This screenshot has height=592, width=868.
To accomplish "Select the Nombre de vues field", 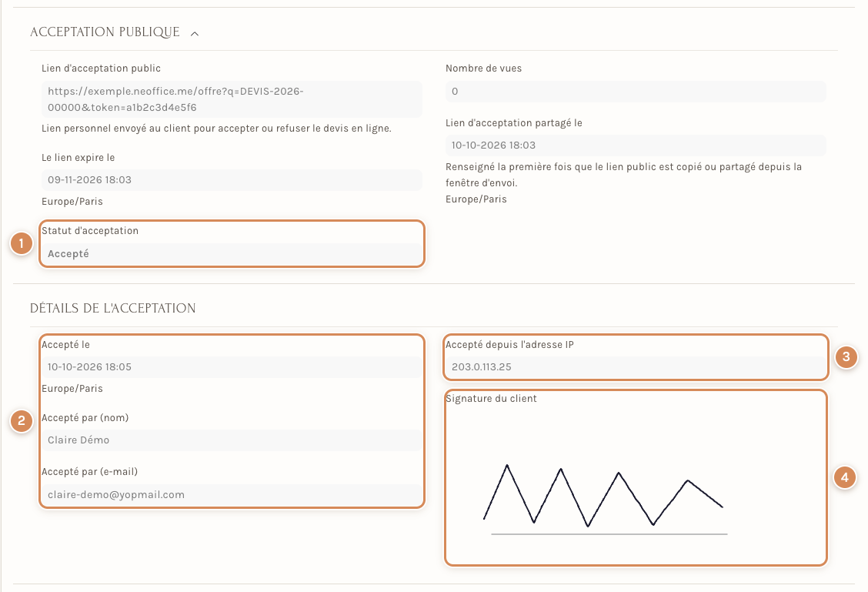I will point(636,92).
